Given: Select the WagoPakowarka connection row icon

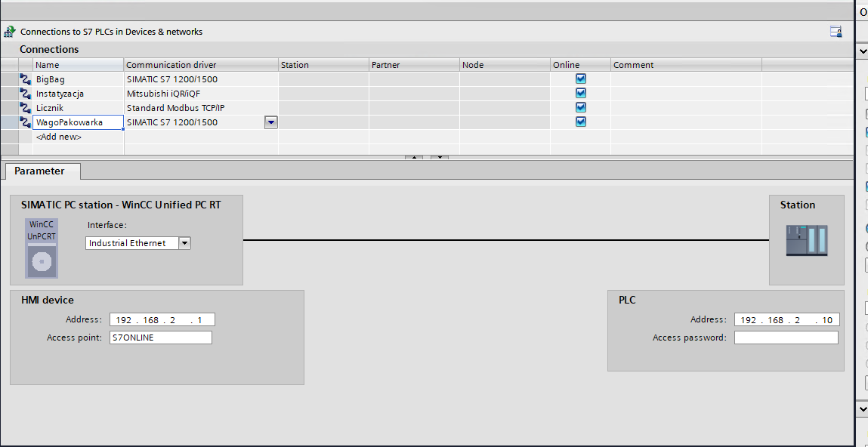Looking at the screenshot, I should 26,122.
